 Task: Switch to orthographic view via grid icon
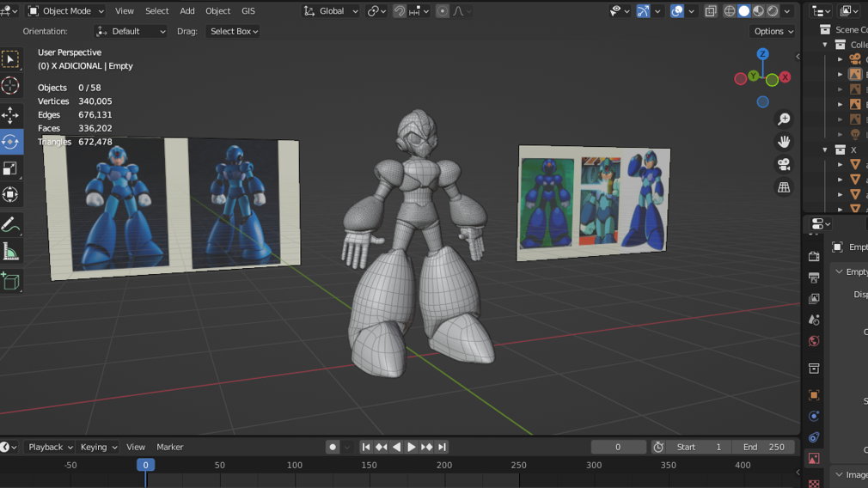[x=784, y=186]
